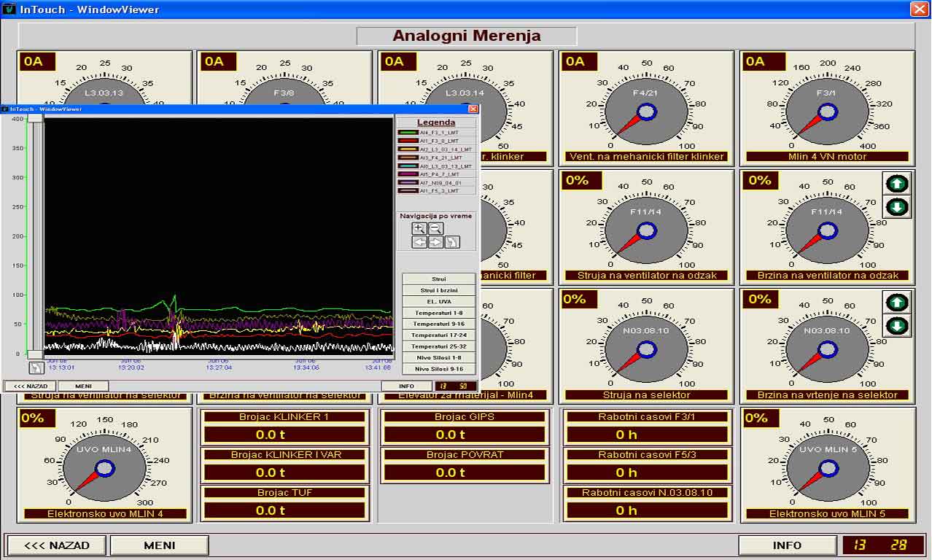This screenshot has width=932, height=560.
Task: Click the INFO button next to the 13 28 clock
Action: (787, 545)
